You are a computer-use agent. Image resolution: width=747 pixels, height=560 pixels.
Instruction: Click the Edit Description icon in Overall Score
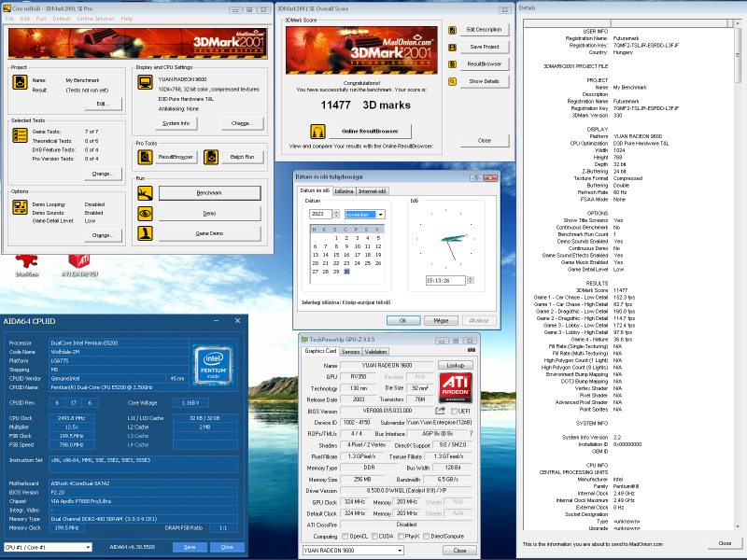coord(452,30)
